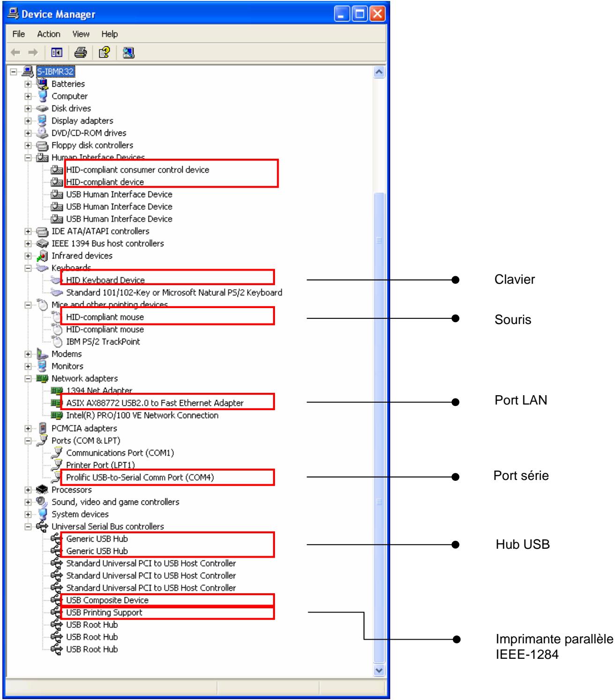Click the 1394 Net Adapter icon
The width and height of the screenshot is (616, 700).
click(57, 390)
